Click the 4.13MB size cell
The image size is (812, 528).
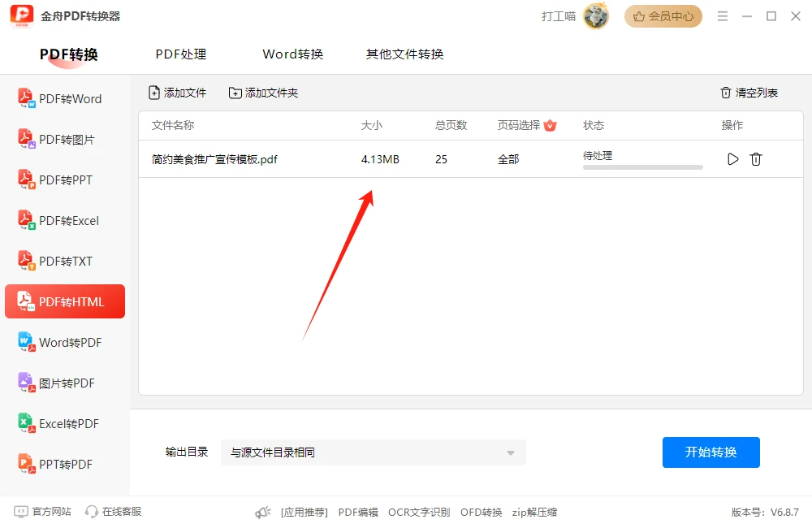[380, 159]
